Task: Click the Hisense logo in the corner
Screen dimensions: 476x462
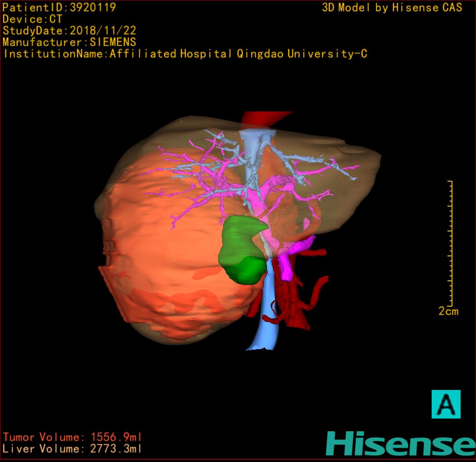Action: click(400, 443)
